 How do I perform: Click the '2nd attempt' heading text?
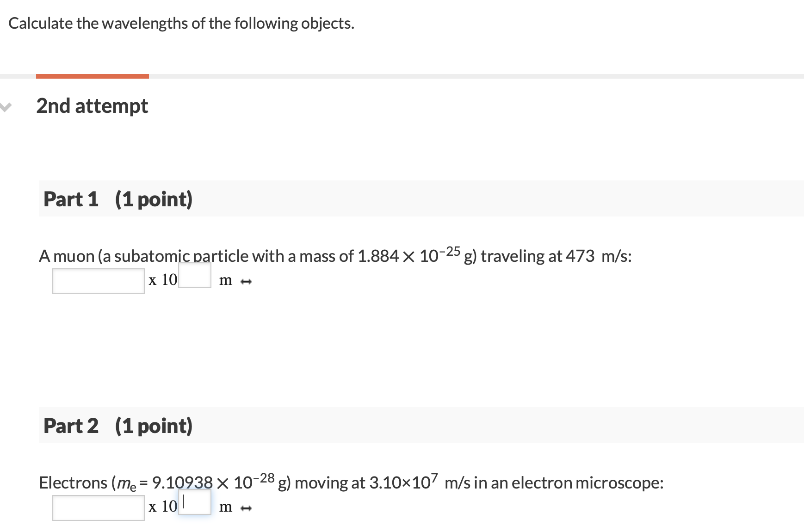[92, 106]
